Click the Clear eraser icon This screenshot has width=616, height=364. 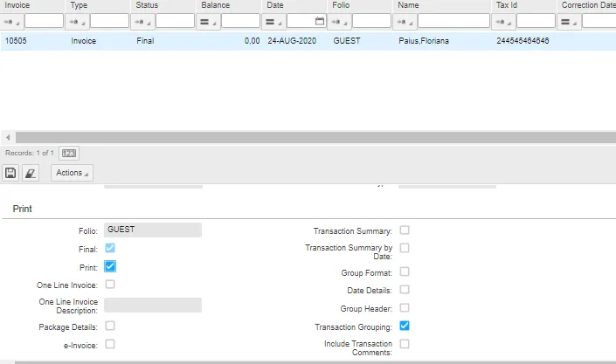coord(31,173)
